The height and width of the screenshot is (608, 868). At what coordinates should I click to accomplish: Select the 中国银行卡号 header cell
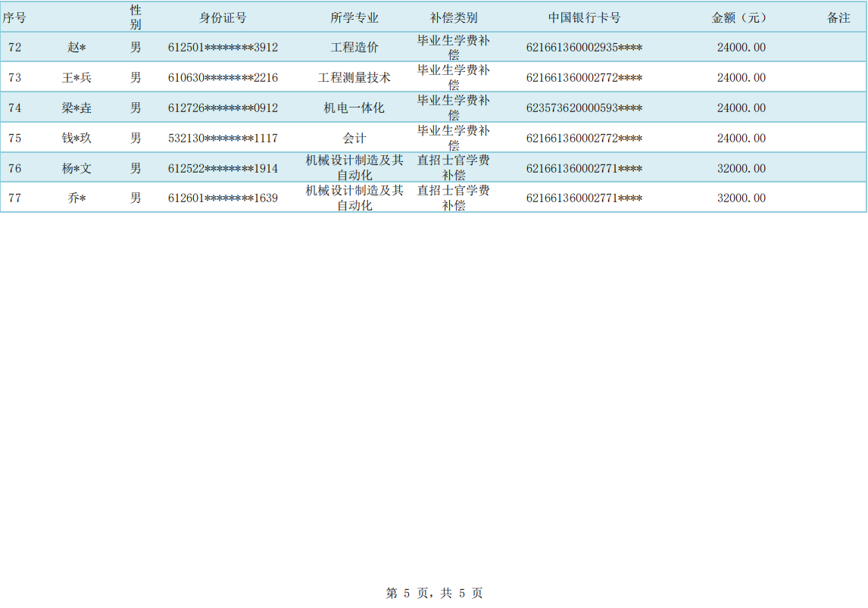(x=584, y=18)
